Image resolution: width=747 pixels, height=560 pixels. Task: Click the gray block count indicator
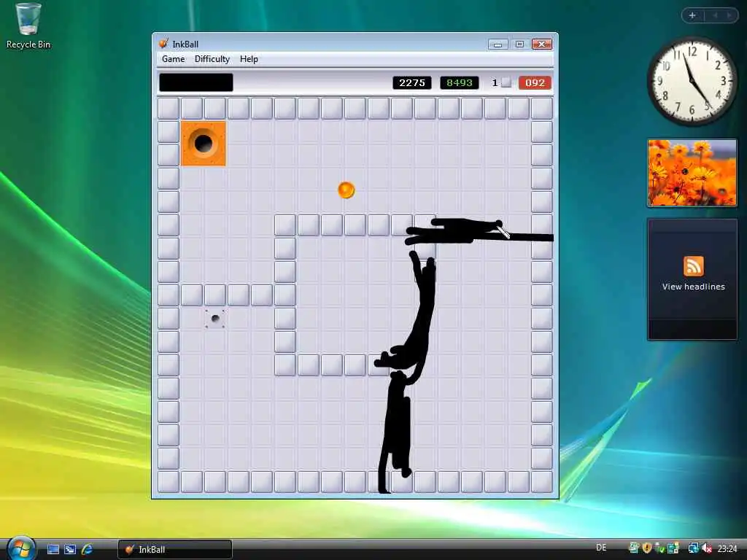(502, 83)
